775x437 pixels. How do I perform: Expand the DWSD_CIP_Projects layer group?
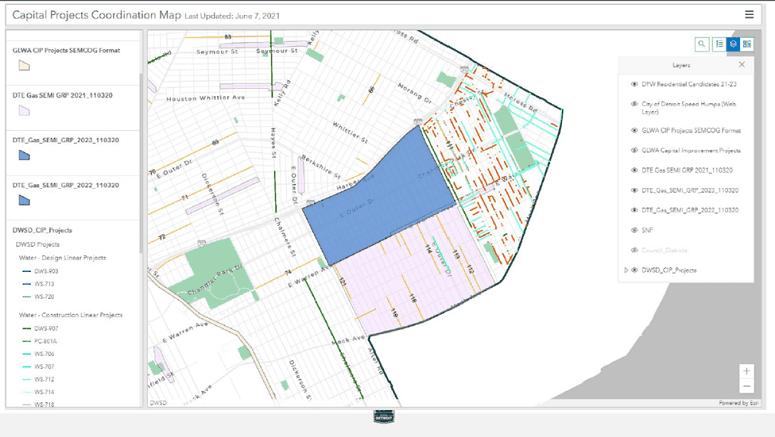626,270
